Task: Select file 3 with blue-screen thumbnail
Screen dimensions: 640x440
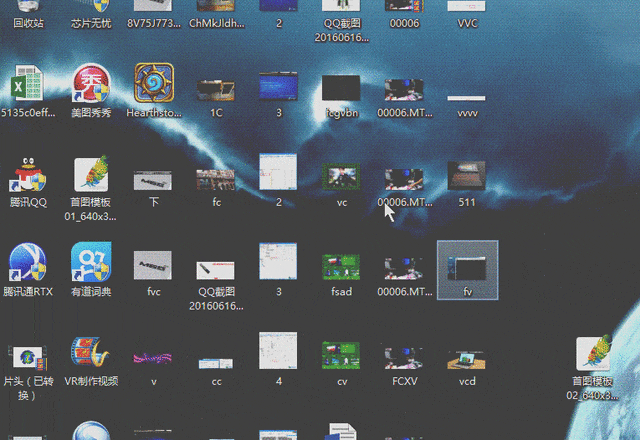Action: point(279,95)
